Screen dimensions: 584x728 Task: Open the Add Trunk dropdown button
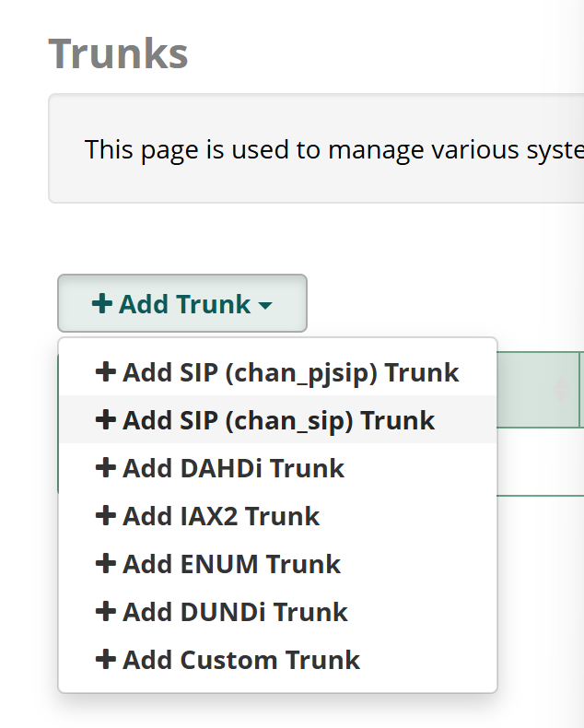pyautogui.click(x=182, y=303)
